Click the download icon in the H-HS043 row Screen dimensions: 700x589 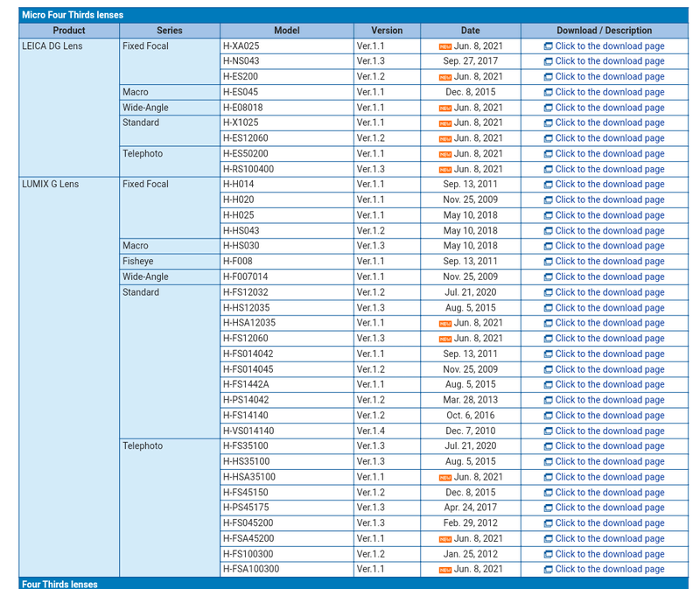point(548,231)
